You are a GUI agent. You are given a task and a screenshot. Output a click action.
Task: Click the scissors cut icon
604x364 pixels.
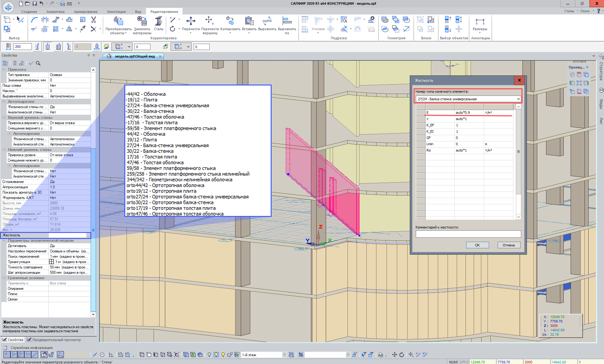[x=93, y=20]
